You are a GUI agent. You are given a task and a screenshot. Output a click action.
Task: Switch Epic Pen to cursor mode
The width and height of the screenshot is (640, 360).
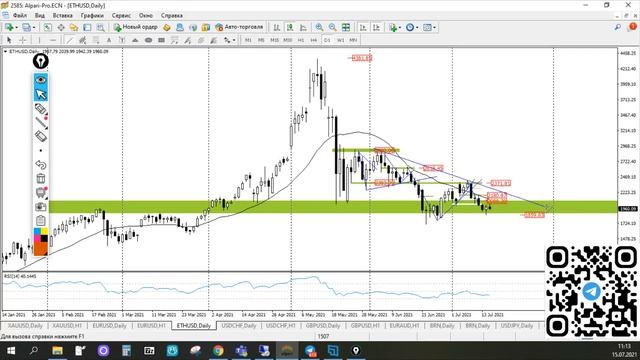click(x=40, y=94)
